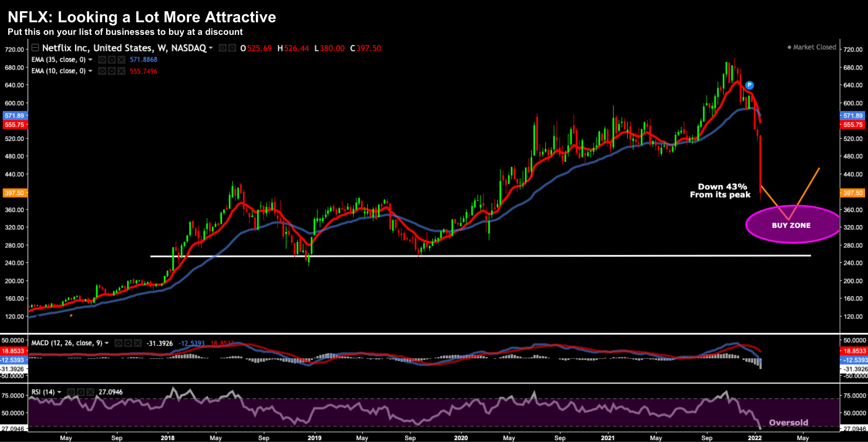Expand the Netflix Inc symbol dropdown arrow

click(211, 48)
